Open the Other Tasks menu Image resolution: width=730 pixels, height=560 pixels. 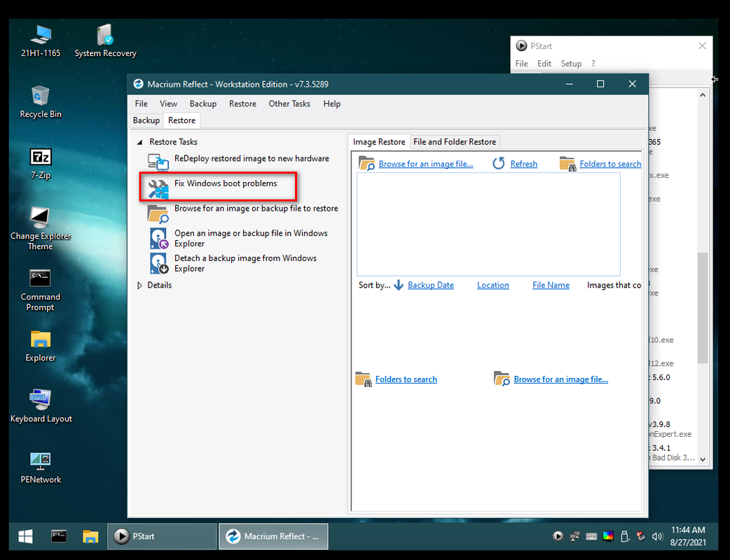pos(289,104)
